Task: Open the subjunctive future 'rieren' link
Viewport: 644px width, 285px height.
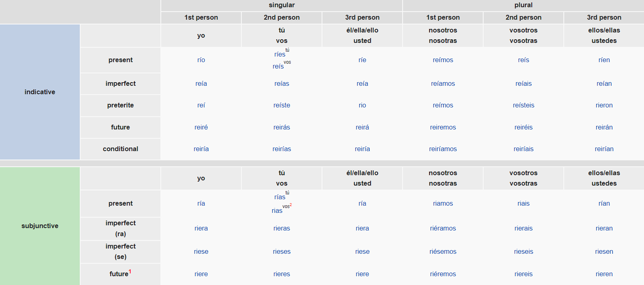Action: (604, 274)
